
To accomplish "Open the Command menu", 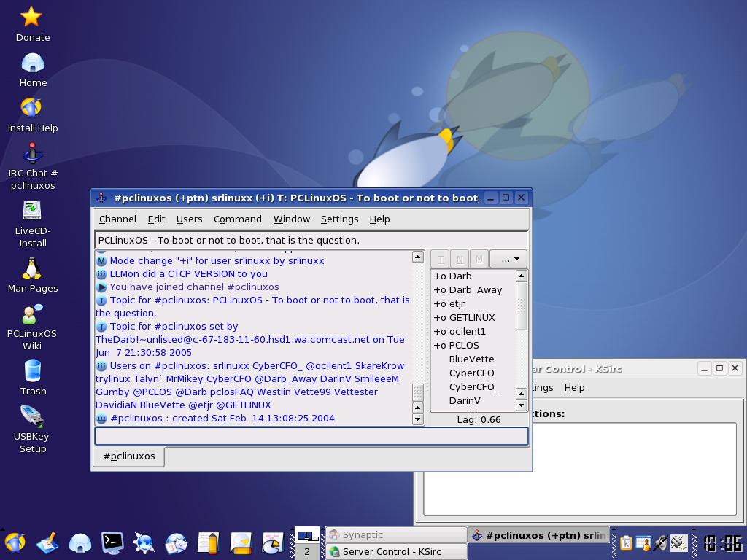I will point(237,219).
